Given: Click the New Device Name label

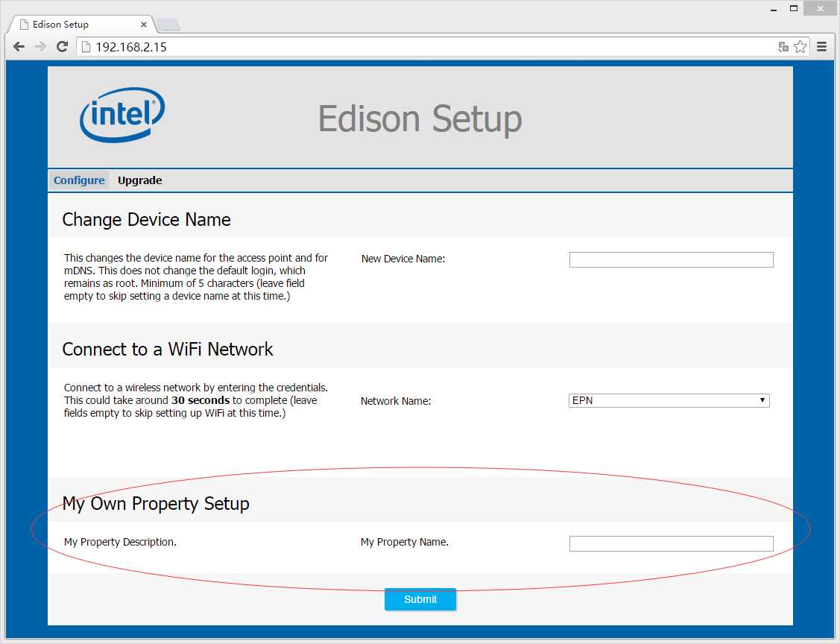Looking at the screenshot, I should coord(402,259).
